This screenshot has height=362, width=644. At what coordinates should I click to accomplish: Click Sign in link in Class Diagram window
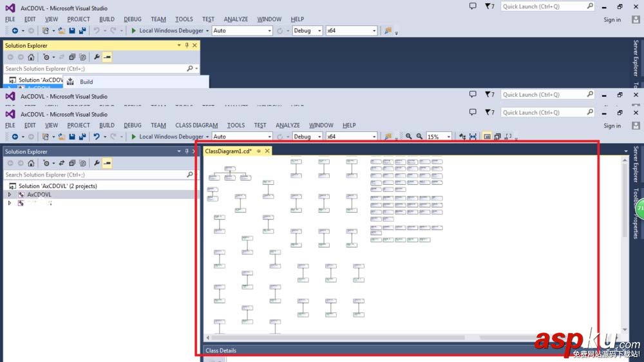click(612, 126)
